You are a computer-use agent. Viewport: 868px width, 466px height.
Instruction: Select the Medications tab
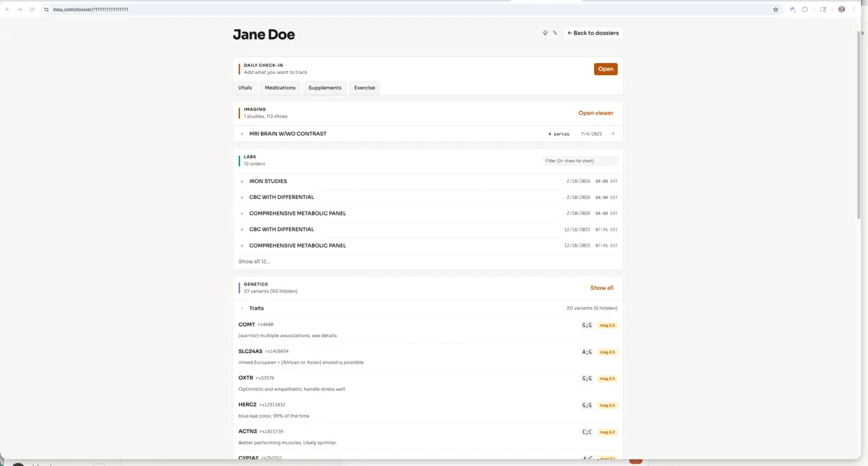280,88
